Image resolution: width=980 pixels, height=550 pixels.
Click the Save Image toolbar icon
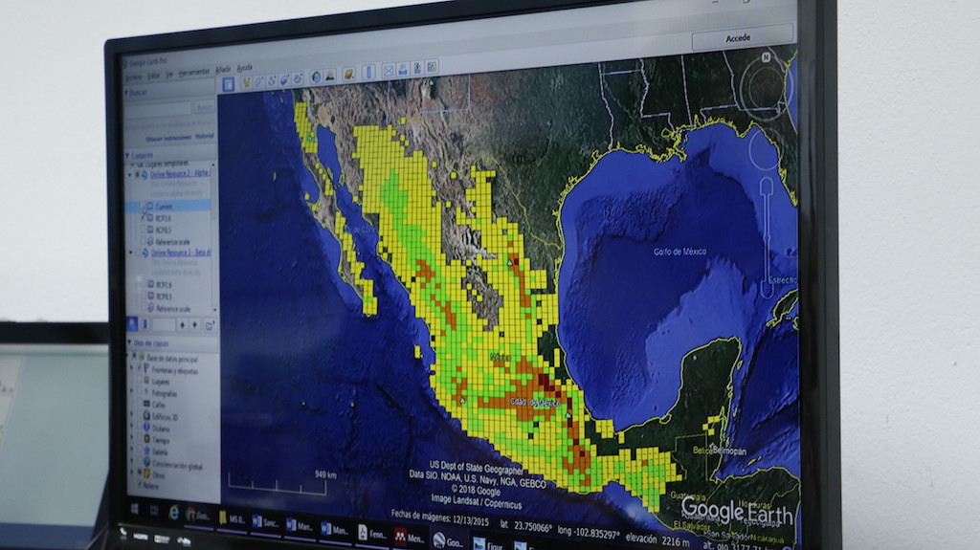(x=432, y=67)
